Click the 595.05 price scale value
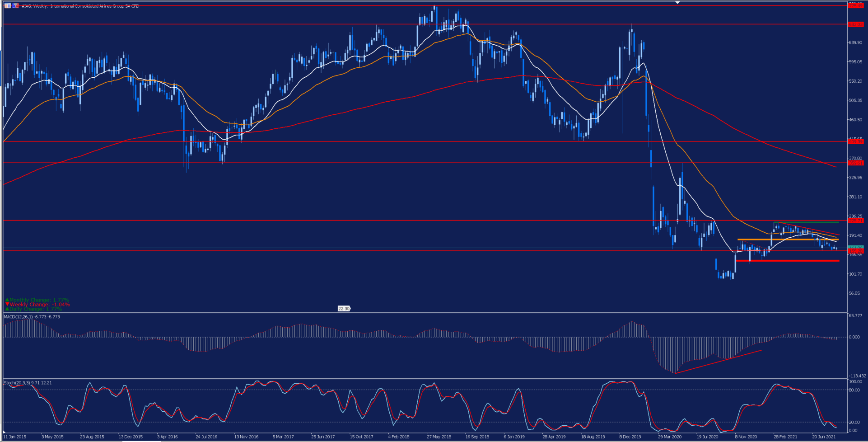The image size is (868, 442). 855,62
